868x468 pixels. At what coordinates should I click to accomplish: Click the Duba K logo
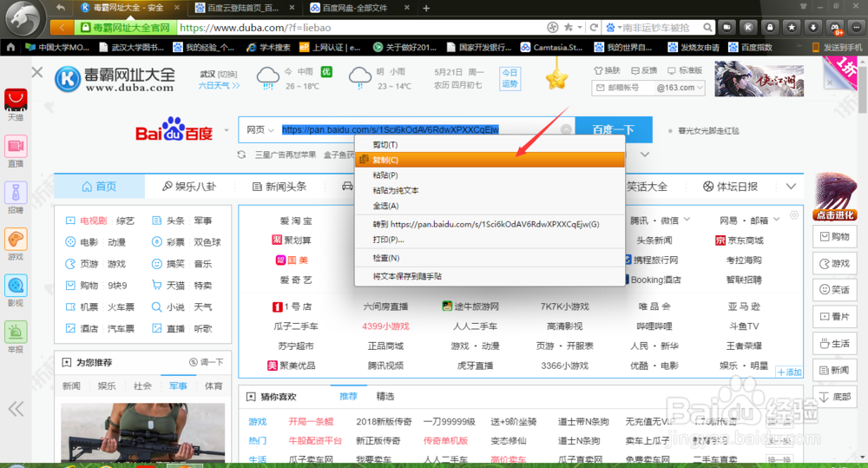pyautogui.click(x=68, y=79)
